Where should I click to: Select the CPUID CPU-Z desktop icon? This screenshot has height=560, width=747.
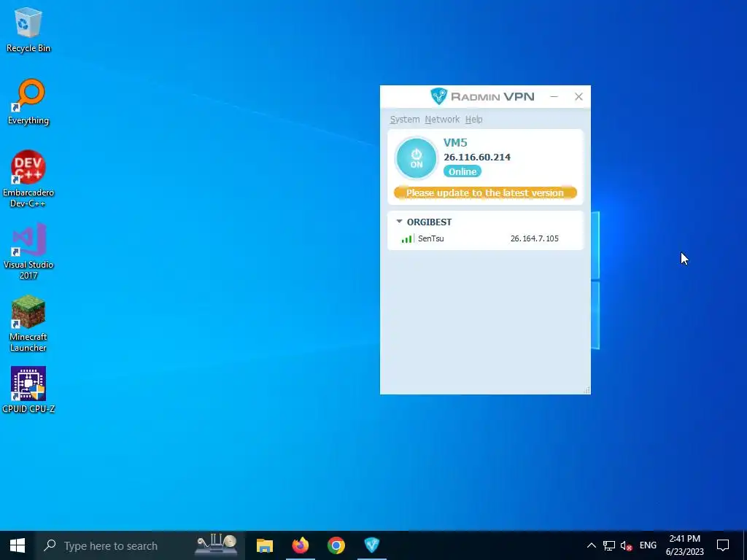[x=28, y=390]
